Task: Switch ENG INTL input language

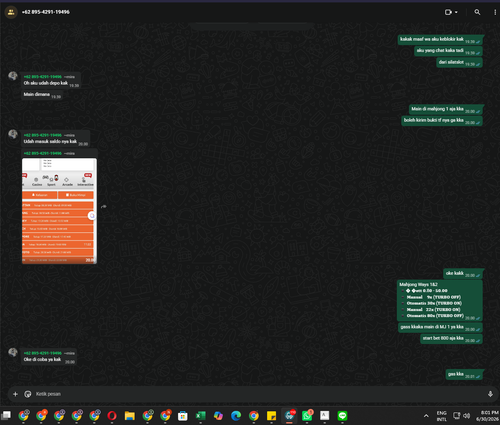Action: (442, 416)
